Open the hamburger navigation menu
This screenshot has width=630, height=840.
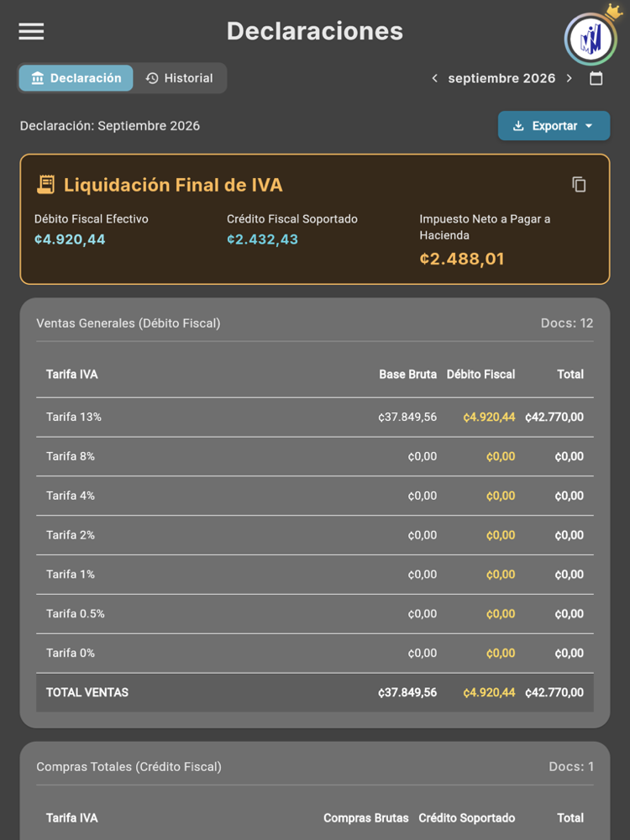click(x=31, y=31)
